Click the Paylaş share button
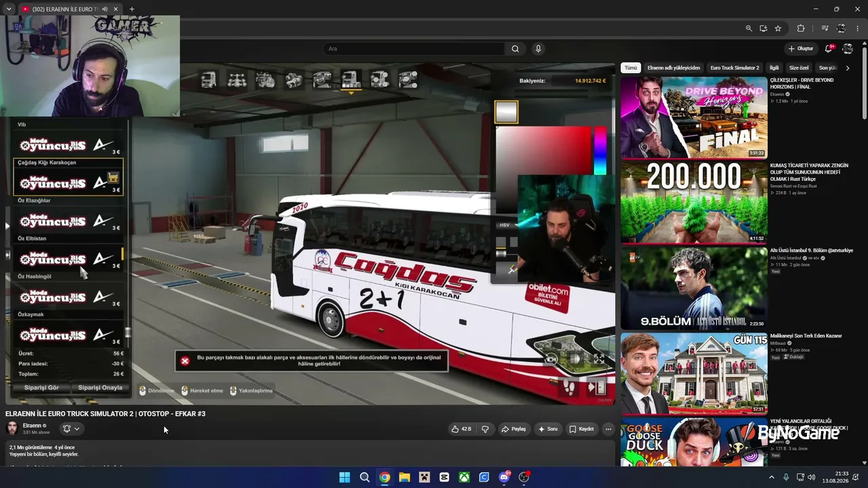The height and width of the screenshot is (488, 868). coord(513,429)
